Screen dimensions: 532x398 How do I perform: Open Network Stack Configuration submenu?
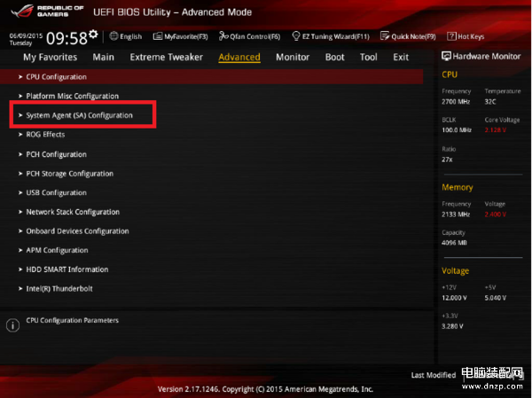[73, 212]
